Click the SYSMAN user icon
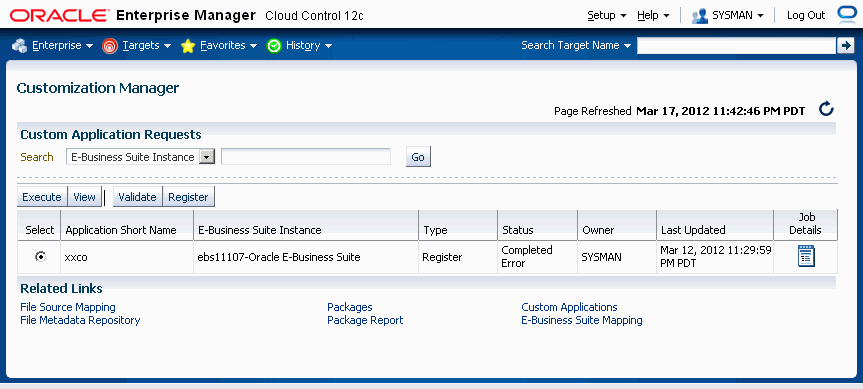 [x=700, y=15]
